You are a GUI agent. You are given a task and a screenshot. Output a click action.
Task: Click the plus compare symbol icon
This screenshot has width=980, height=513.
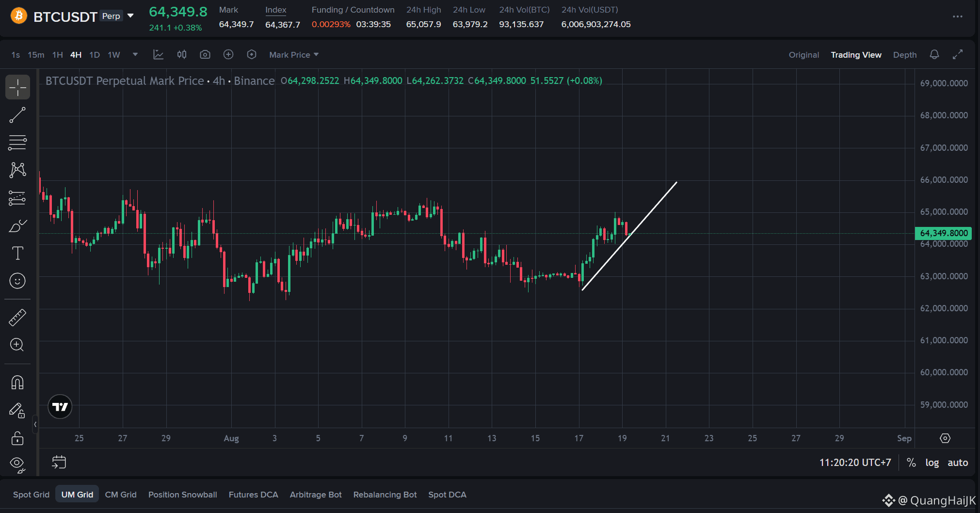tap(228, 55)
